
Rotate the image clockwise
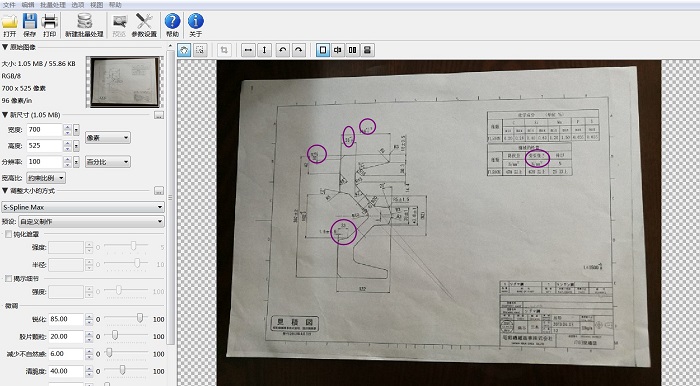299,50
